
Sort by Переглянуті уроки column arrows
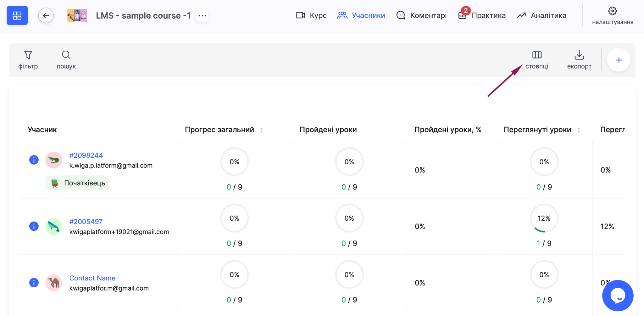tap(579, 130)
